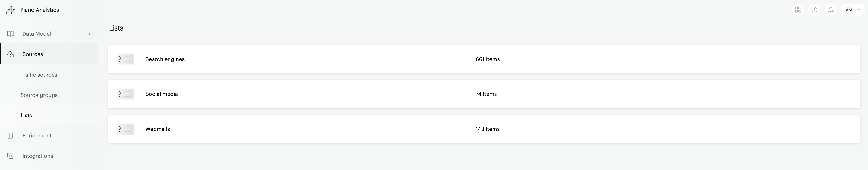Open the Search engines list
Image resolution: width=868 pixels, height=170 pixels.
165,59
